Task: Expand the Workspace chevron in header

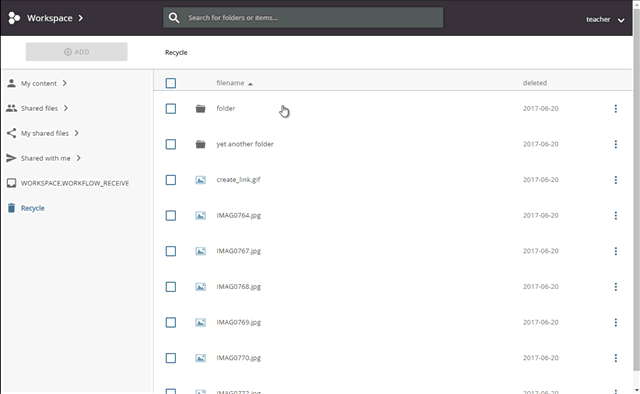Action: click(81, 18)
